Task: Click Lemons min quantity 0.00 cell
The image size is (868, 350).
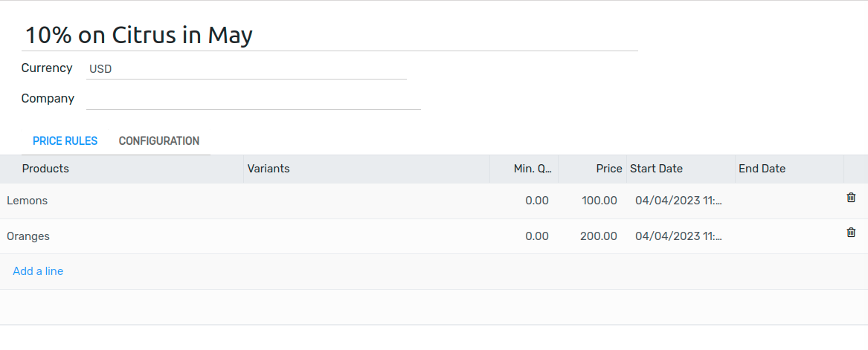Action: pos(524,201)
